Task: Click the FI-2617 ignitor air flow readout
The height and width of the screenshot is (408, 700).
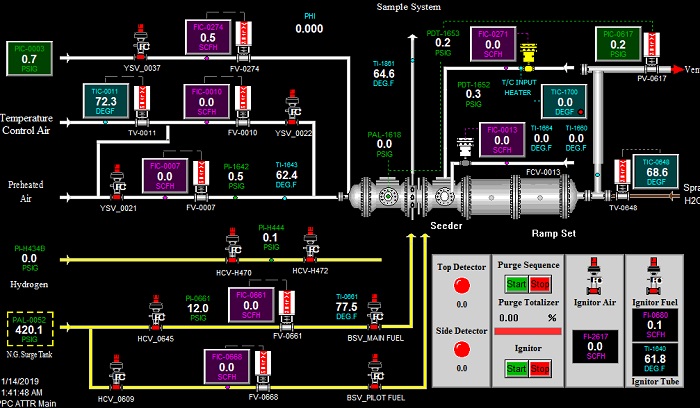Action: pyautogui.click(x=595, y=346)
